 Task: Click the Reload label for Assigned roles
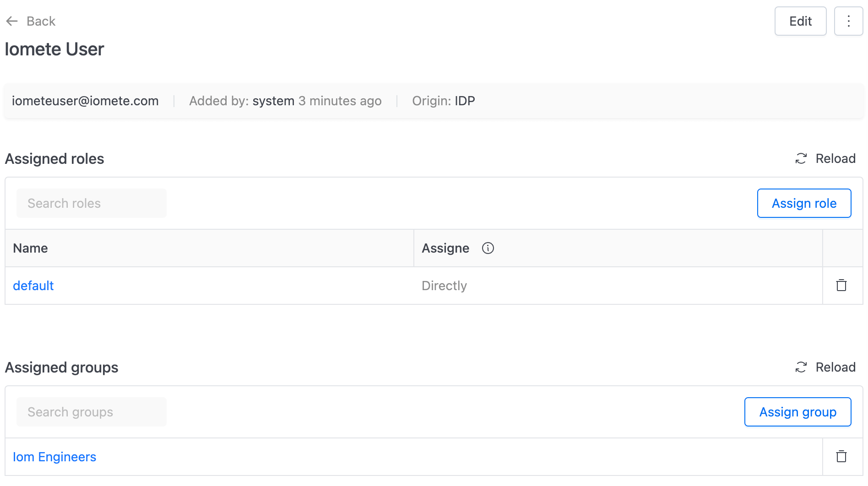click(835, 158)
